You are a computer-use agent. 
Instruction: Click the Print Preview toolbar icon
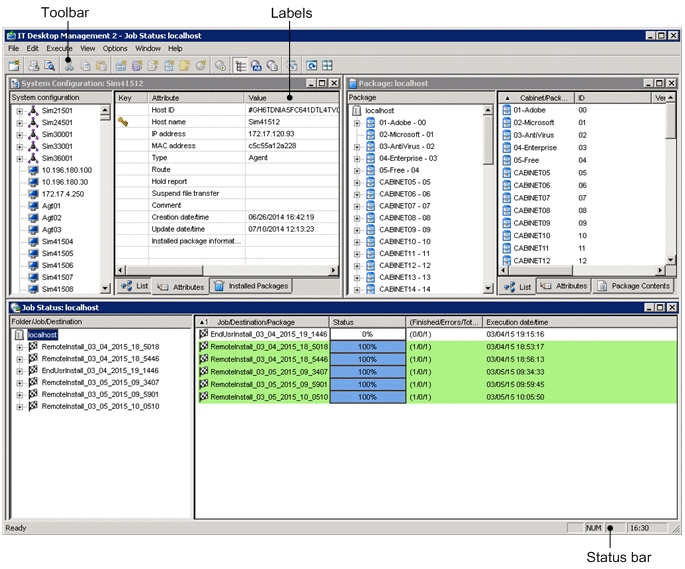point(49,65)
